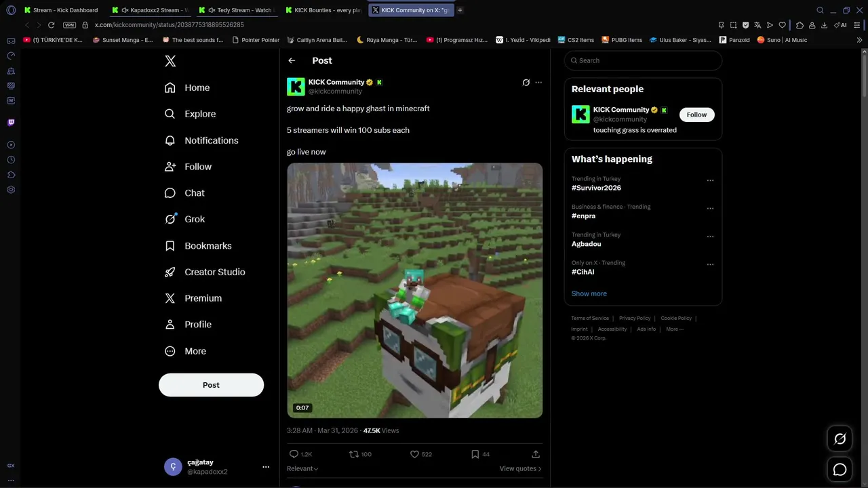
Task: Open Terms of Service footer link
Action: 590,318
